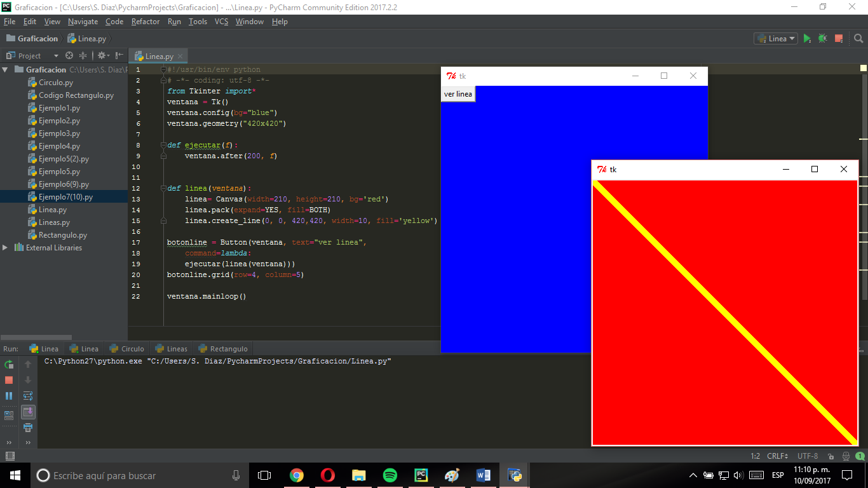Open Search Everywhere with the magnifier icon

click(x=859, y=38)
